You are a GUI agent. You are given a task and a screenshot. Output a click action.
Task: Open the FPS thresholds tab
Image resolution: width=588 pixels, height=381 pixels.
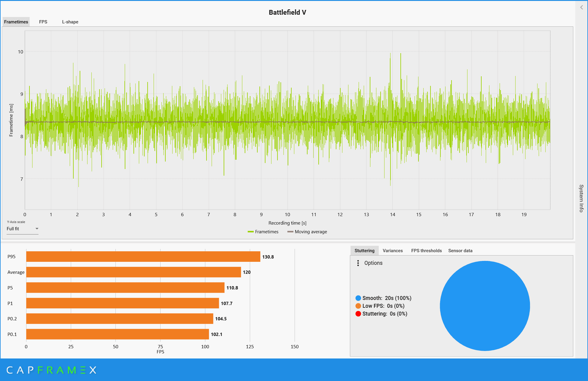(x=426, y=251)
